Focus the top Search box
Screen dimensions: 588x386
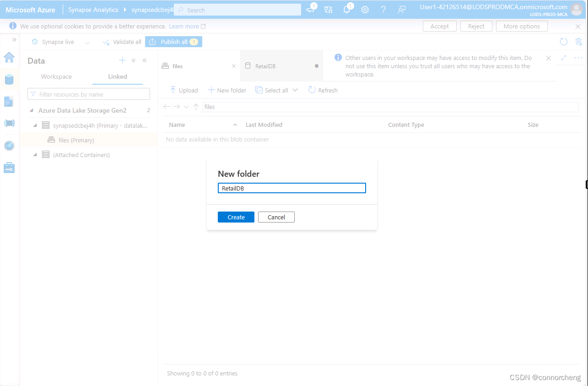click(237, 10)
